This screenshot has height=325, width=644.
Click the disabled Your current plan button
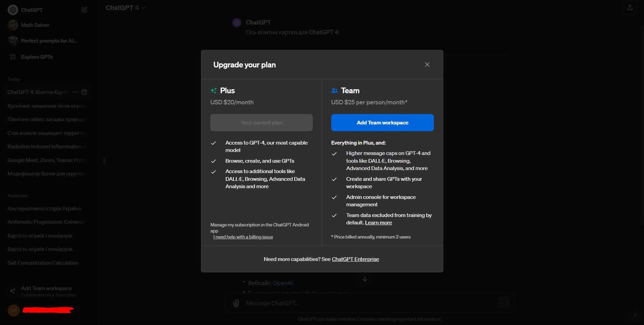261,122
